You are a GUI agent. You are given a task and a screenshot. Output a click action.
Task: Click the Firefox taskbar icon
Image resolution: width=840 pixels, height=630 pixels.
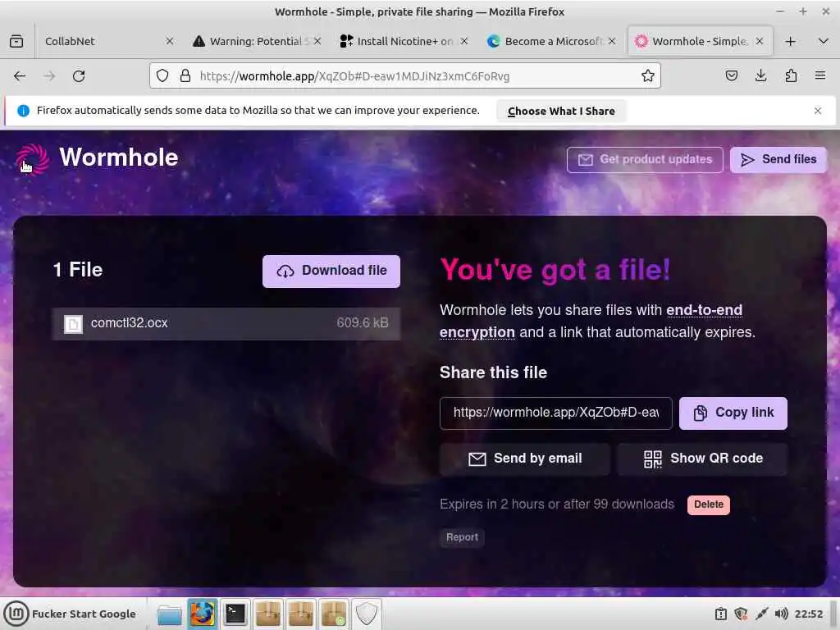[203, 614]
